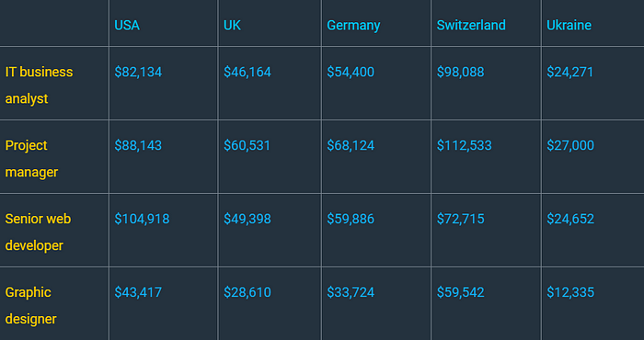Select the UK column header
644x340 pixels.
232,26
